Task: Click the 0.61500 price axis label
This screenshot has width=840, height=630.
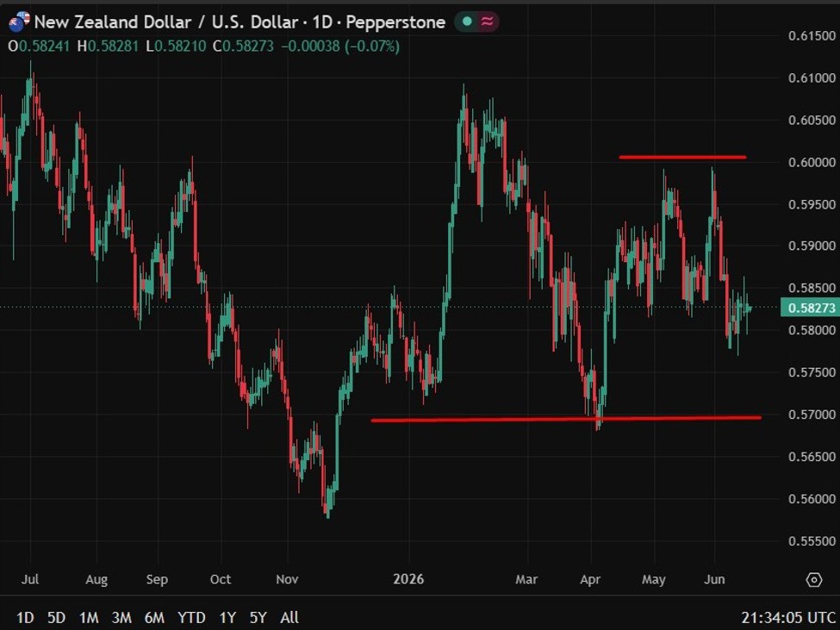Action: 812,36
